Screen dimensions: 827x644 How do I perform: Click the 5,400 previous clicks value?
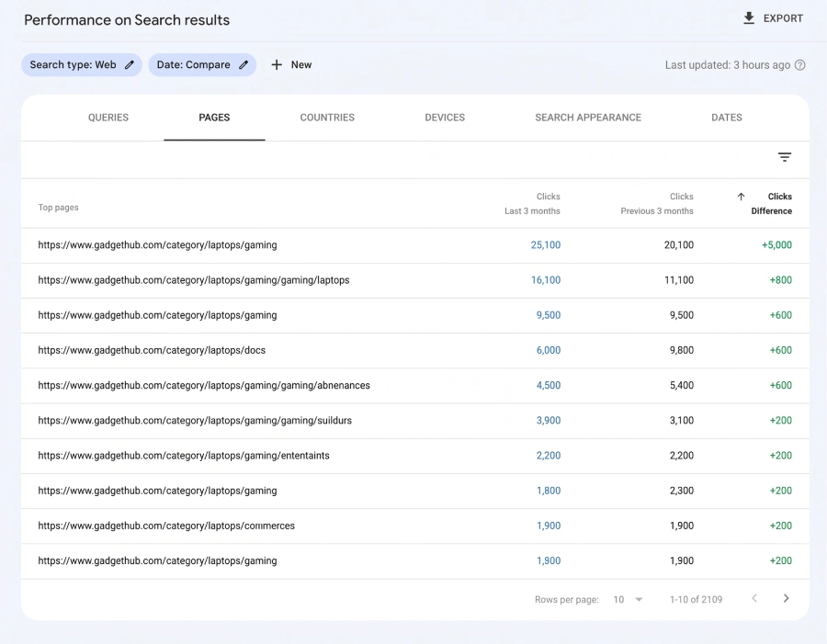(x=682, y=386)
